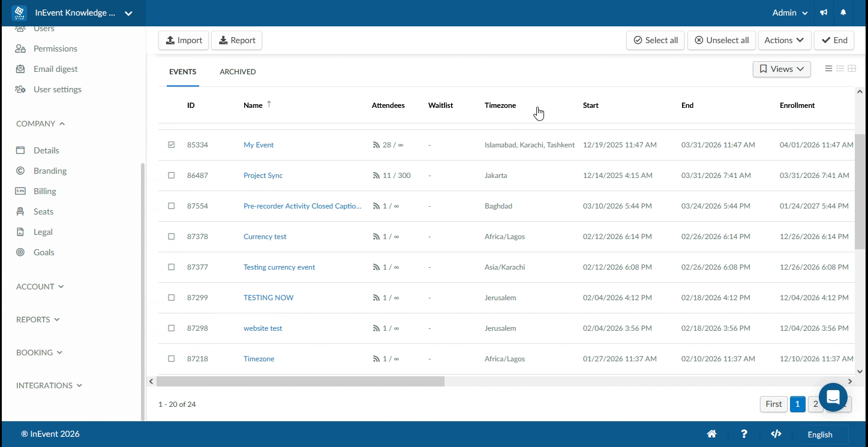The width and height of the screenshot is (868, 447).
Task: Switch to grid view layout
Action: (x=852, y=69)
